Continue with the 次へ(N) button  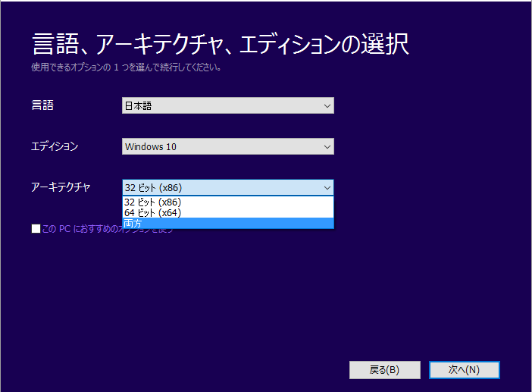464,369
